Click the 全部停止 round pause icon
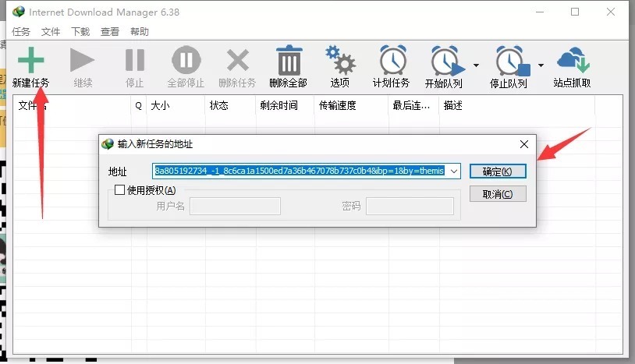 186,60
